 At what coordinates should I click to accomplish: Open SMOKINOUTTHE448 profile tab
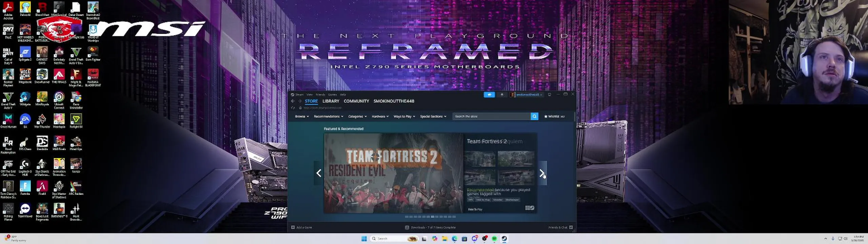[394, 101]
